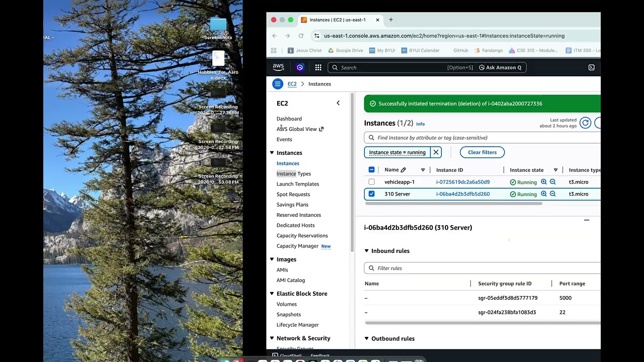The image size is (644, 362).
Task: Open CloudShell icon in top bar
Action: pos(591,67)
